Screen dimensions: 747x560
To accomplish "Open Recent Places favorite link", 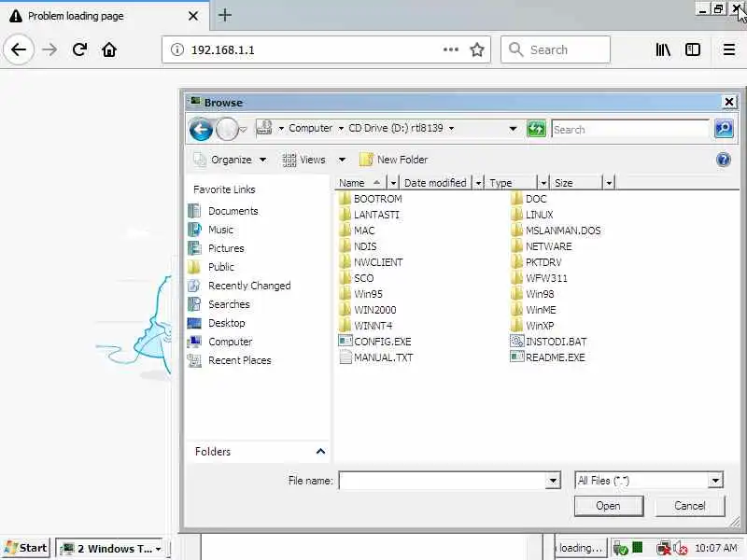I will [x=230, y=360].
